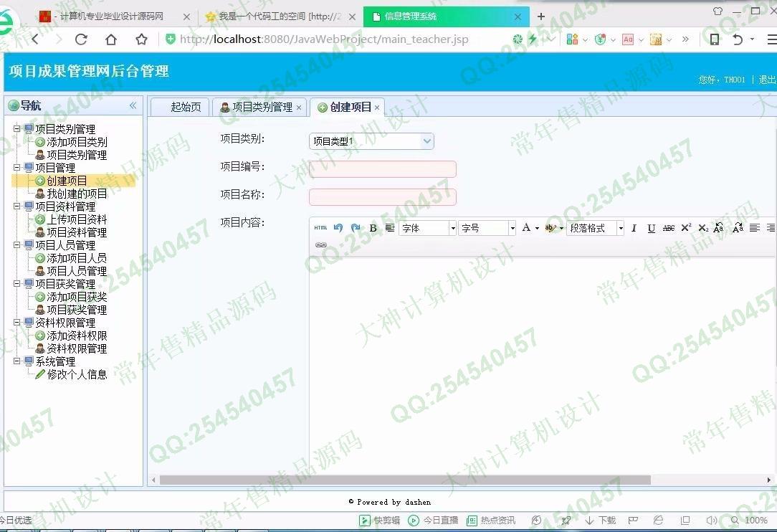Open the browser hamburger menu
The height and width of the screenshot is (532, 777).
pyautogui.click(x=771, y=39)
